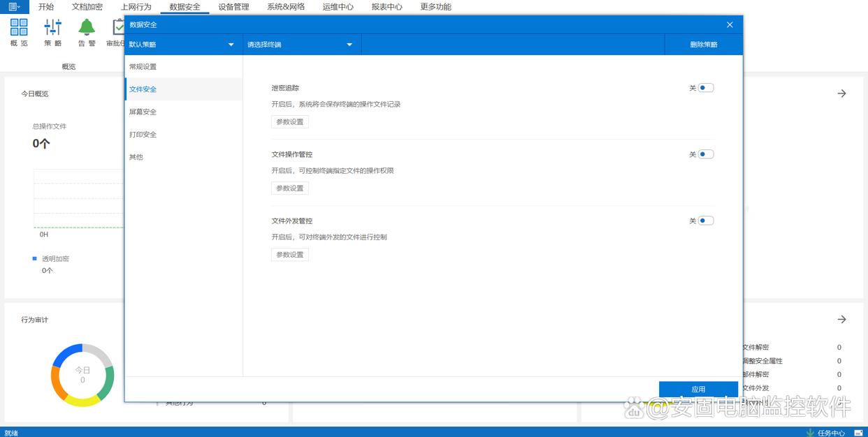
Task: Open 任务中心 download icon in status bar
Action: (x=810, y=433)
